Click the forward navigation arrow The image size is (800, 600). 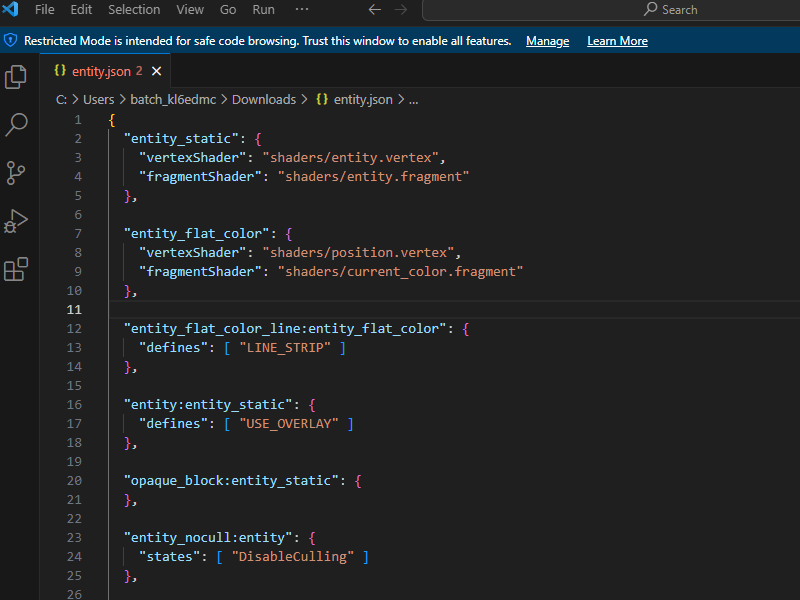(400, 9)
